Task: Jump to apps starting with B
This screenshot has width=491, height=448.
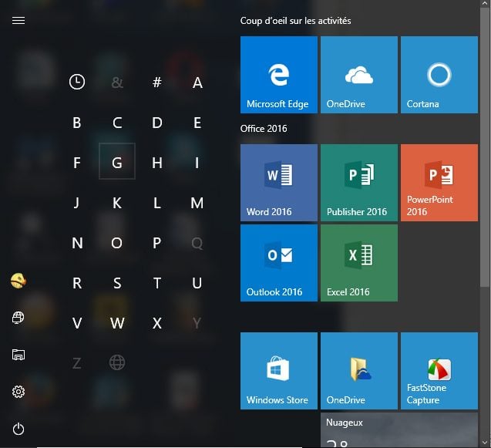Action: 77,122
